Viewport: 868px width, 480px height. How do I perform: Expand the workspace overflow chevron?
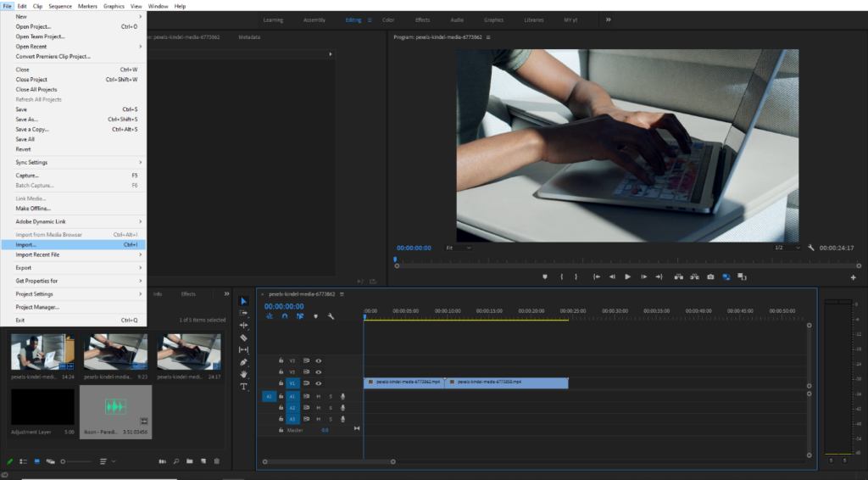608,20
